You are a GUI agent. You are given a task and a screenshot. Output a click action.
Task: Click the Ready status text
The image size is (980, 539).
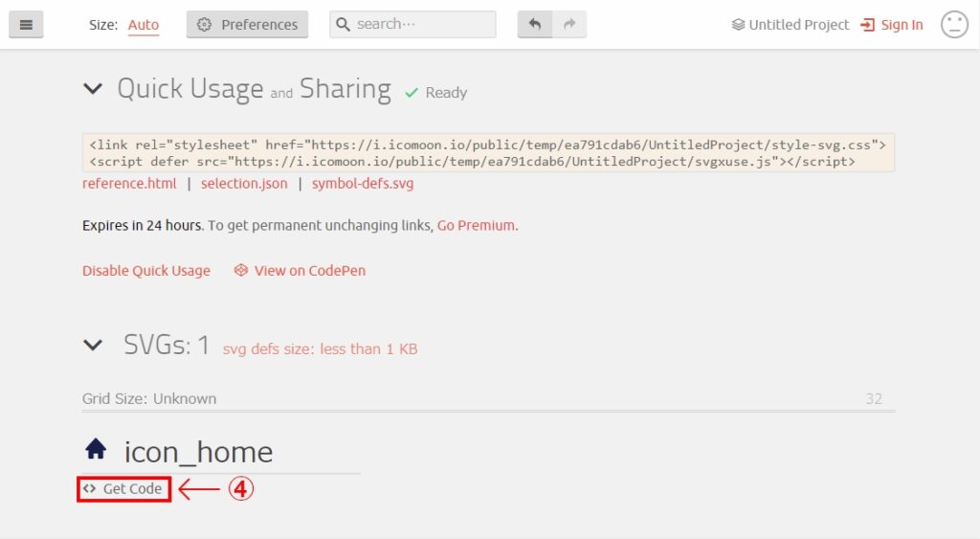click(446, 93)
